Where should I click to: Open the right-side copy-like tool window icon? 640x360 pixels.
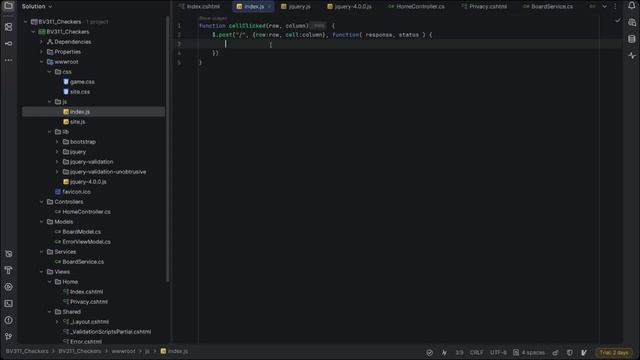pyautogui.click(x=631, y=23)
